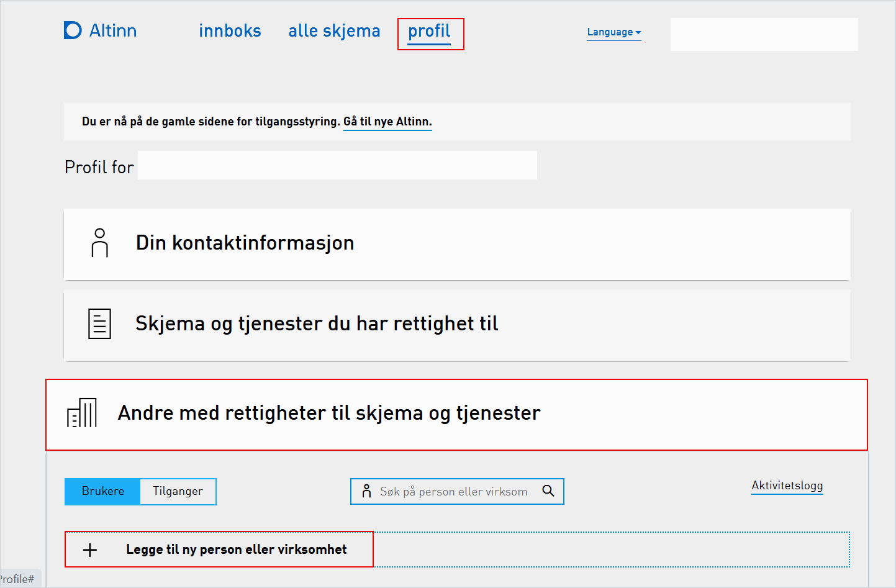The height and width of the screenshot is (588, 896).
Task: Switch to the Tilganger view
Action: click(178, 491)
